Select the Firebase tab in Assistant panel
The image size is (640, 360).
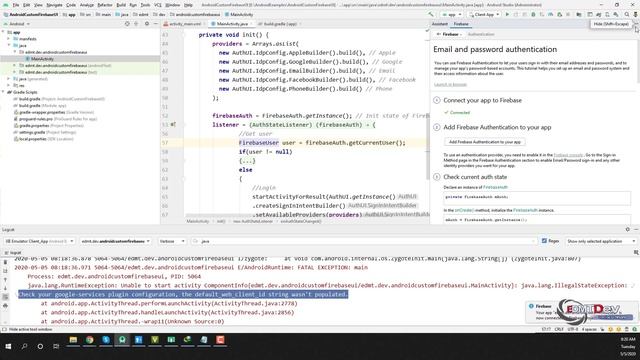point(461,24)
